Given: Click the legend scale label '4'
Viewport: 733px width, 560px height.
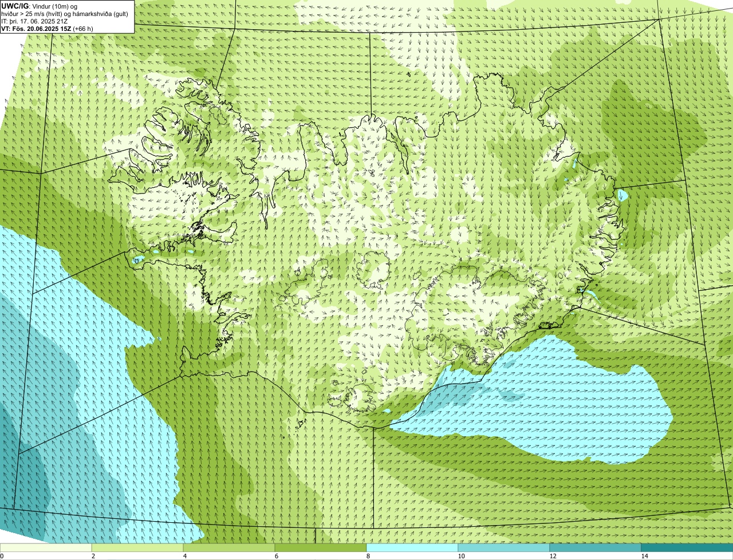Looking at the screenshot, I should 184,556.
